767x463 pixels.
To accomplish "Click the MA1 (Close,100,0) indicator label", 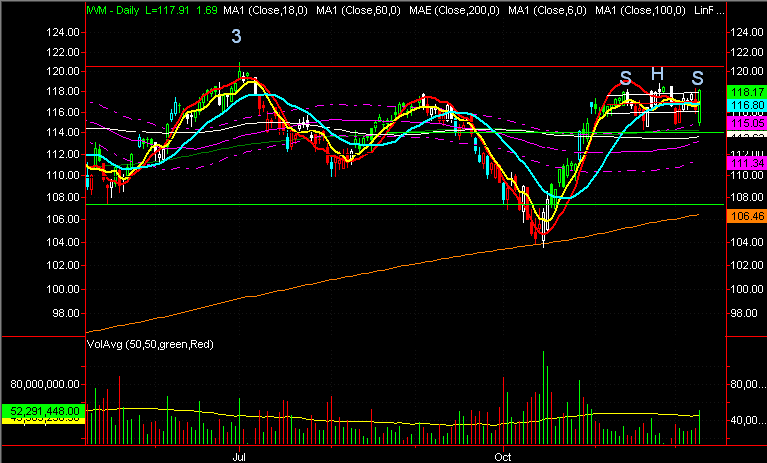I will tap(640, 10).
